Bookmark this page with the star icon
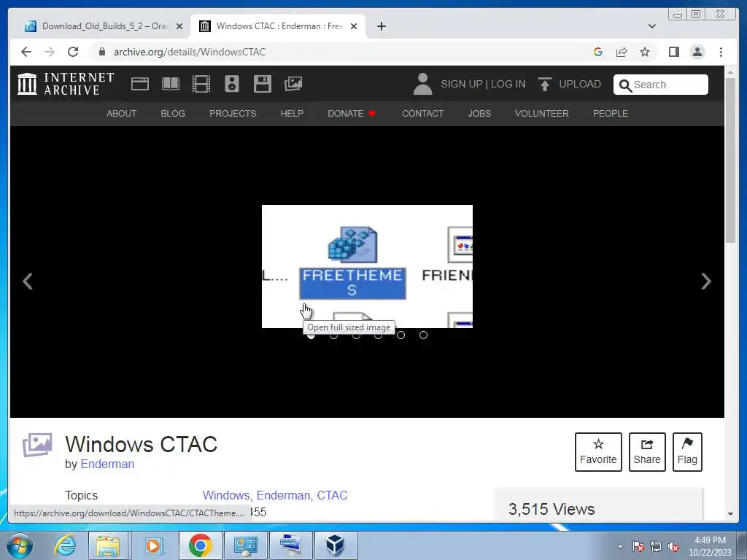This screenshot has height=560, width=747. coord(645,52)
